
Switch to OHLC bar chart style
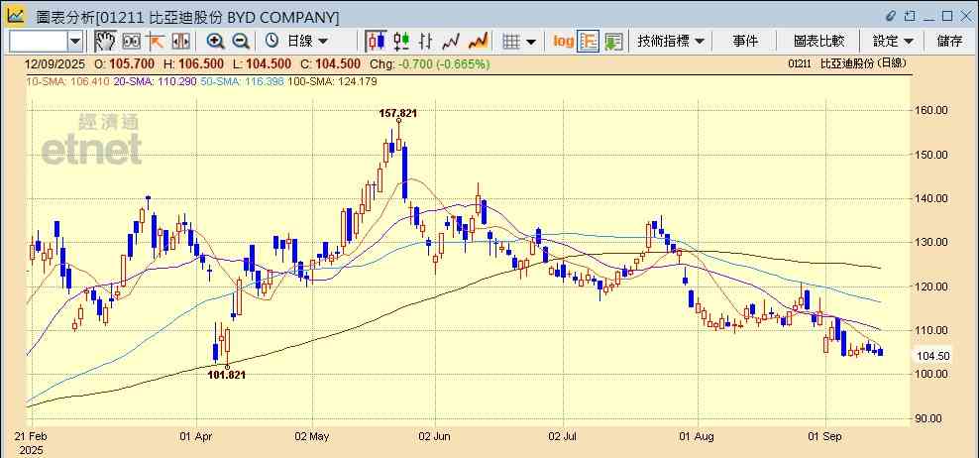(426, 42)
